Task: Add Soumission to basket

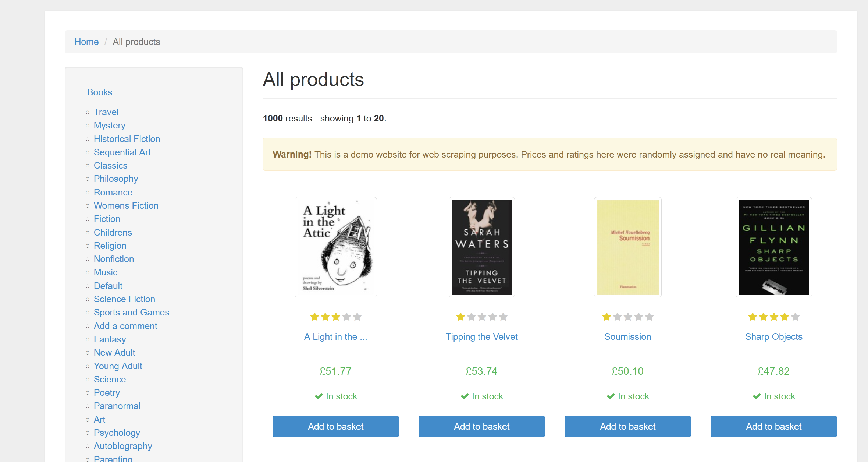Action: [627, 427]
